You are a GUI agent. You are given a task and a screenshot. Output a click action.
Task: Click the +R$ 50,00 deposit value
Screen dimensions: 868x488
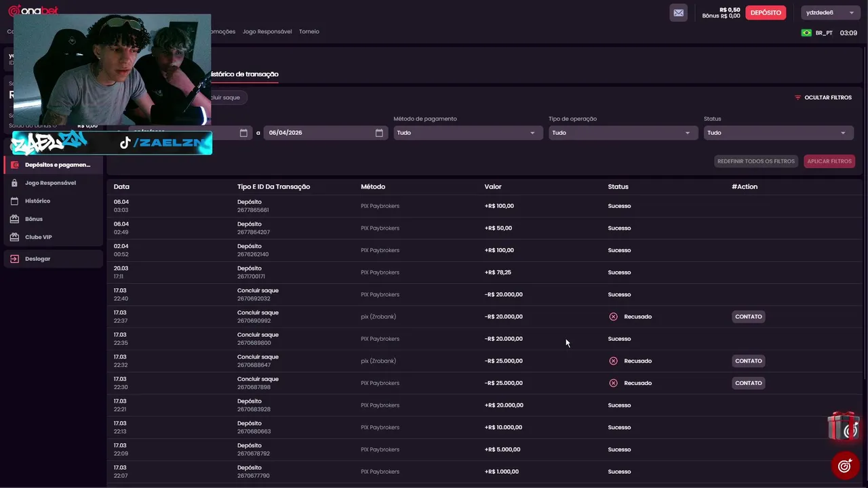click(498, 228)
